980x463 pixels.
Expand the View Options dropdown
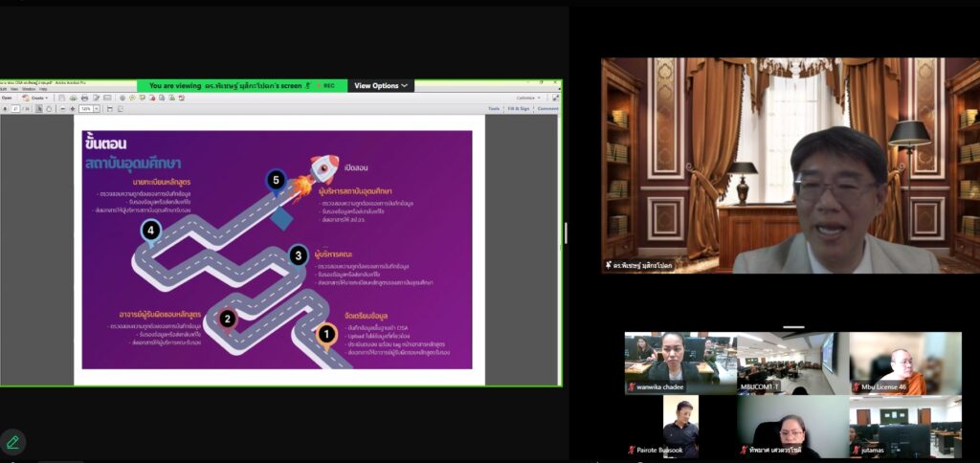[381, 85]
